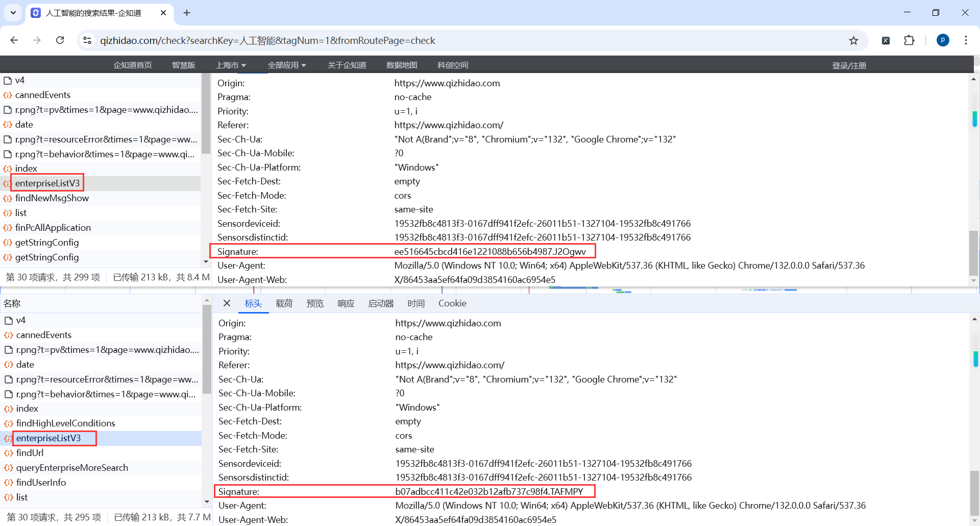This screenshot has width=980, height=526.
Task: Click the status text 共 295 项
Action: point(82,517)
